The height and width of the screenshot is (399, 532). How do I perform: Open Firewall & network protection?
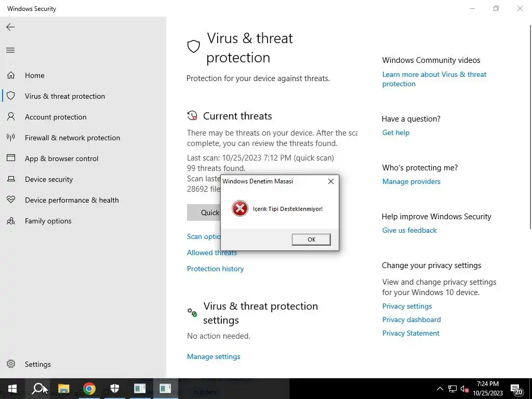[x=72, y=138]
